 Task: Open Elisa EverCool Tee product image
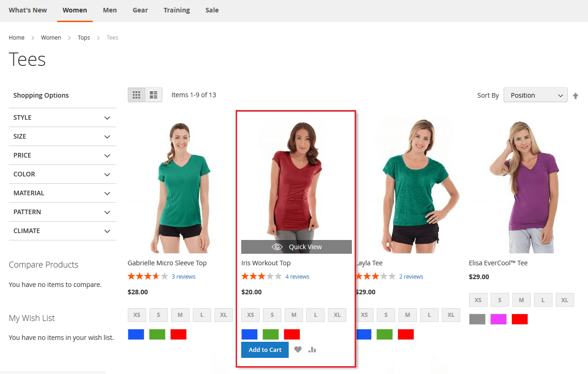point(524,185)
